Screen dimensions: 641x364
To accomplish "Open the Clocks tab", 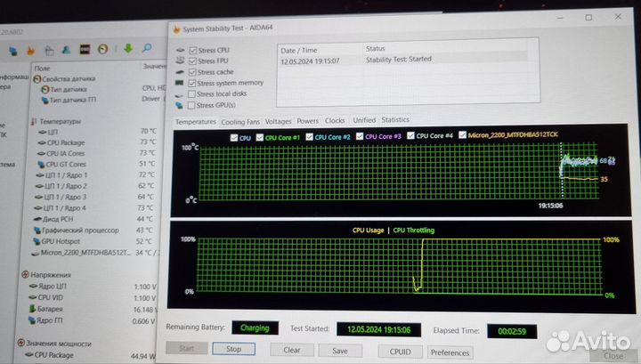I will click(335, 120).
